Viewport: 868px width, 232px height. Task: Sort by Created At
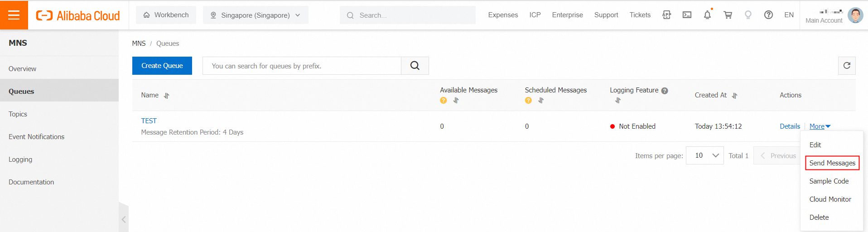click(x=734, y=96)
